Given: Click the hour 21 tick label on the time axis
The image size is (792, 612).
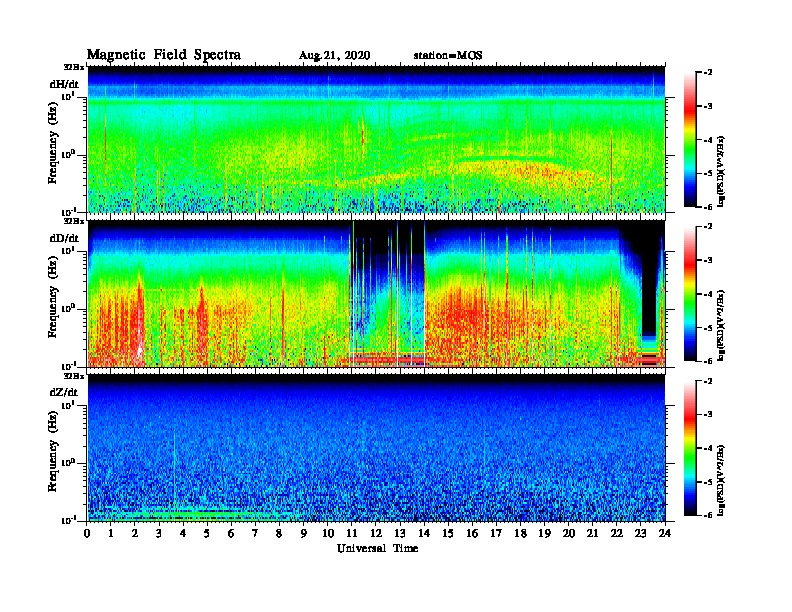Looking at the screenshot, I should (x=592, y=533).
